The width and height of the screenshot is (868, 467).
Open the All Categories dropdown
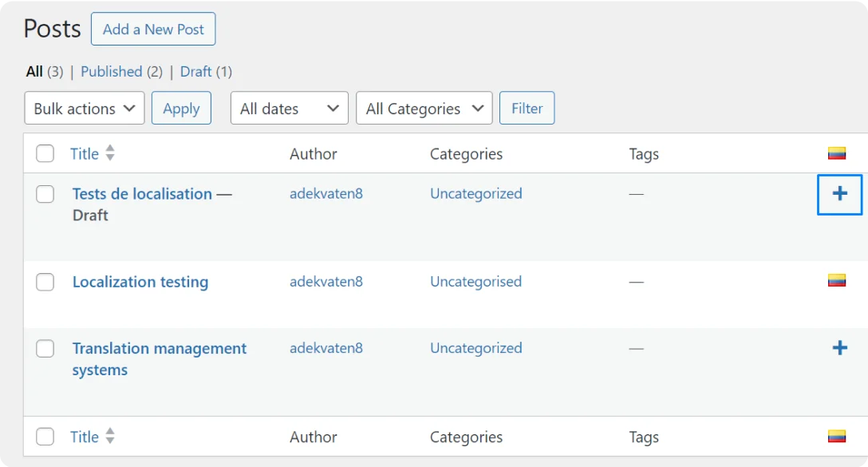click(424, 108)
